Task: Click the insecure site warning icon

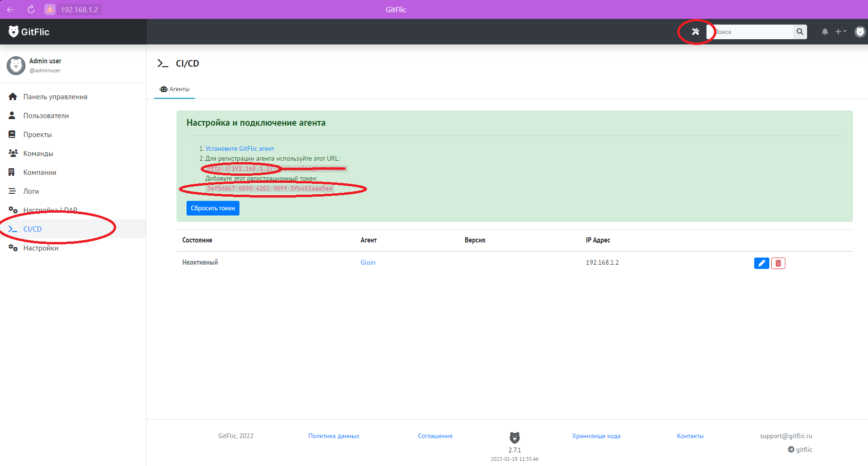Action: tap(50, 9)
